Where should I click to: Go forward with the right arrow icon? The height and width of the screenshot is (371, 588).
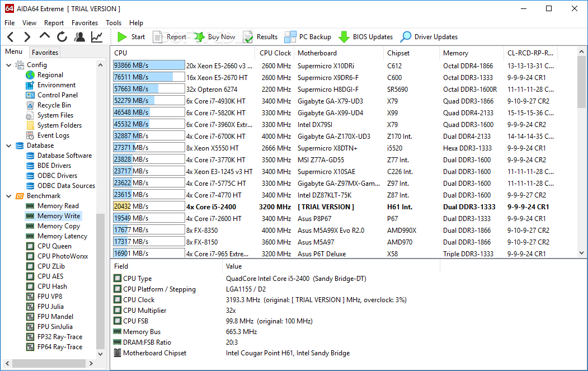(27, 37)
